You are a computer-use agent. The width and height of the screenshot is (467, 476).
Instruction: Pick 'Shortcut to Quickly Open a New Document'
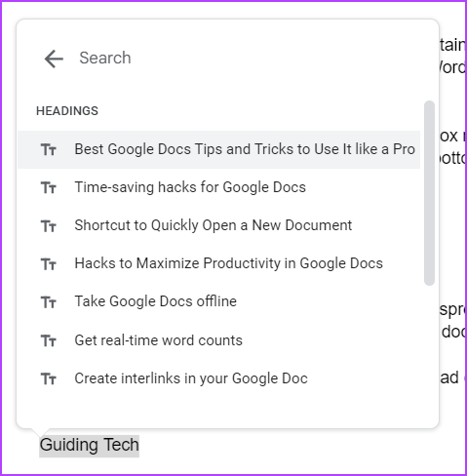tap(218, 225)
